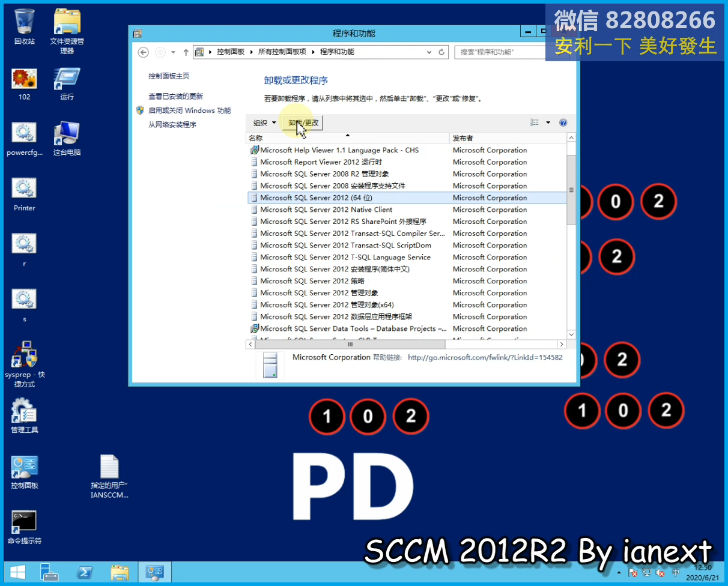This screenshot has height=586, width=728.
Task: Open File Explorer from the taskbar
Action: [120, 572]
